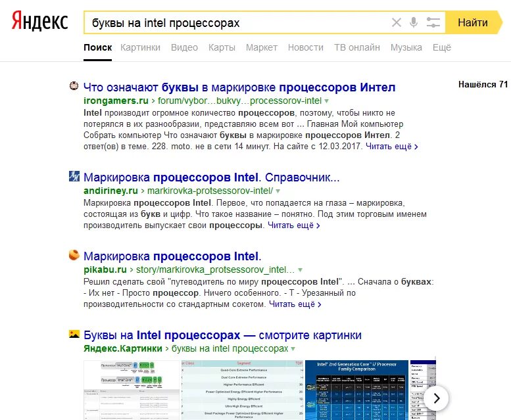Image resolution: width=511 pixels, height=420 pixels.
Task: Expand dropdown arrow next to Яндекс.Картинки URL
Action: [x=293, y=349]
